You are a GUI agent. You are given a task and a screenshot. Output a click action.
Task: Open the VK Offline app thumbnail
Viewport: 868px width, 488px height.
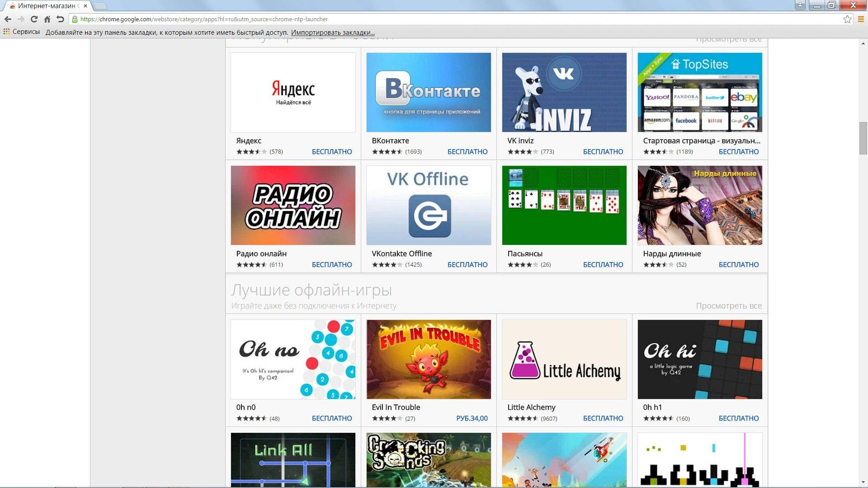click(429, 205)
